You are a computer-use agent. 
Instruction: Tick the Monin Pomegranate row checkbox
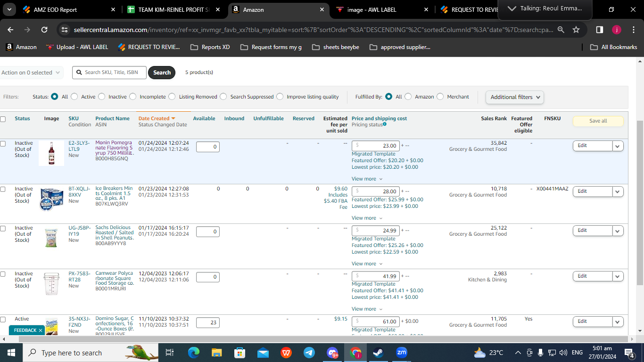[3, 143]
